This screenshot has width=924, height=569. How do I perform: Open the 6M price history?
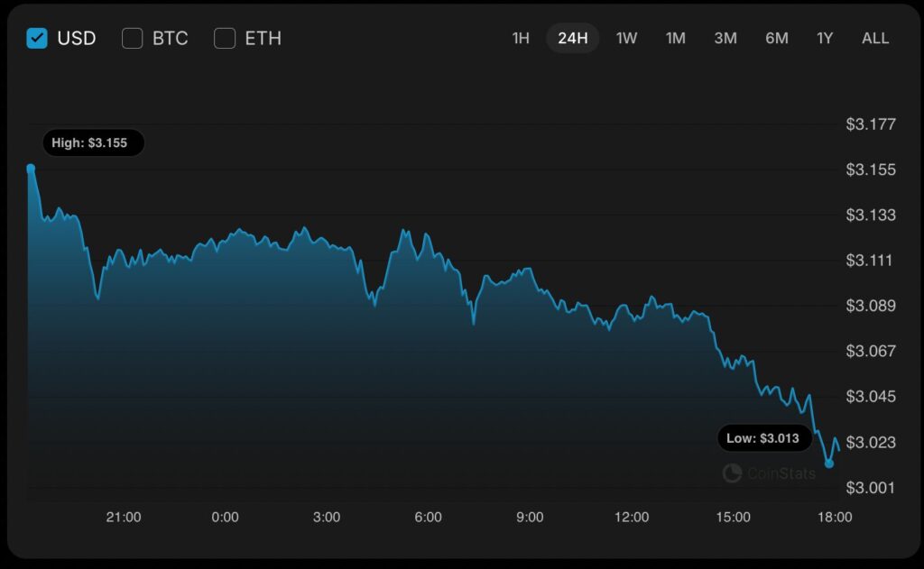776,38
